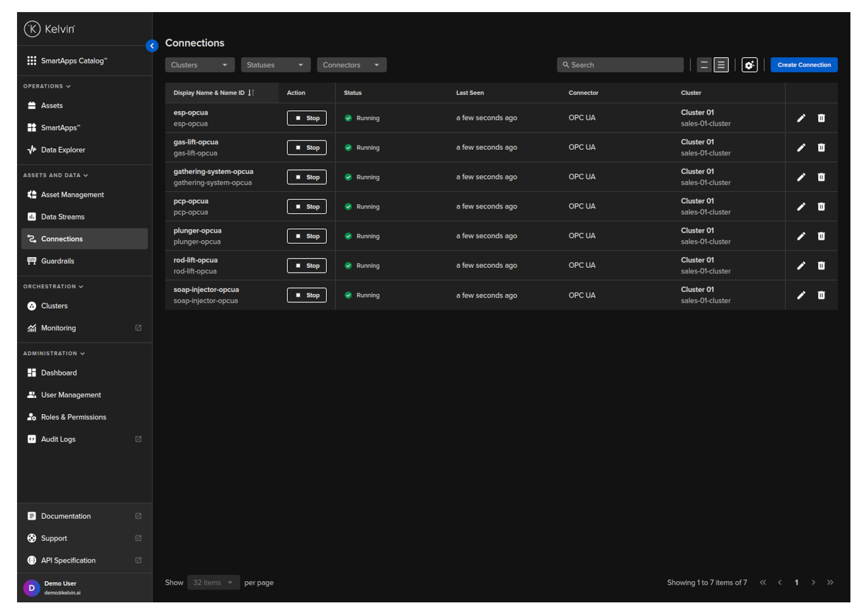This screenshot has width=868, height=615.
Task: Click the connections Search field
Action: (621, 65)
